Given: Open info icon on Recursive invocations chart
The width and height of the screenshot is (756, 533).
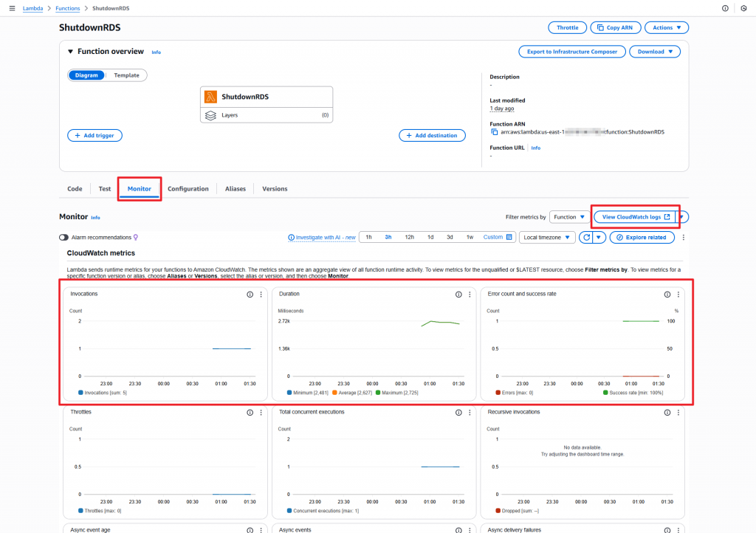Looking at the screenshot, I should click(x=667, y=413).
